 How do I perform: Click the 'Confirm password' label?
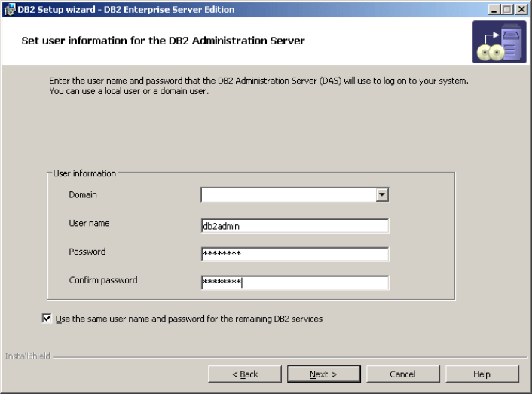coord(103,280)
